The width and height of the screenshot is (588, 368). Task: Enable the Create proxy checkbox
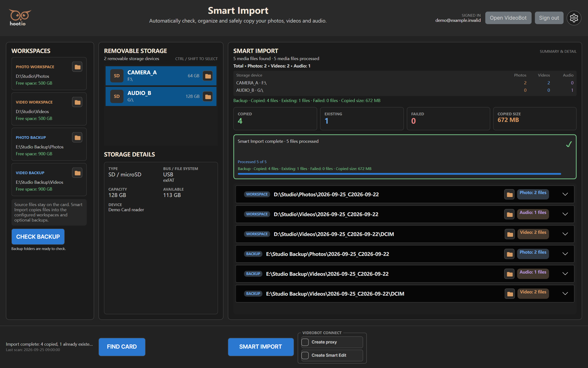(x=305, y=342)
